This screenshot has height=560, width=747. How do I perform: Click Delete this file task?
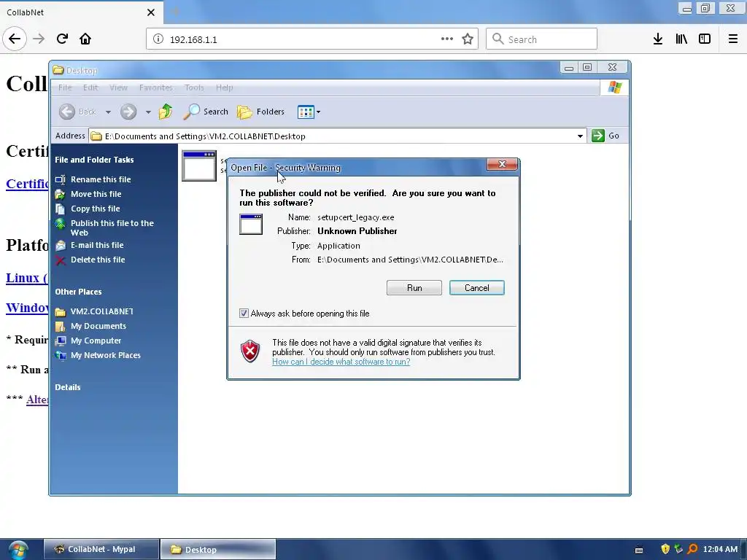pos(98,260)
